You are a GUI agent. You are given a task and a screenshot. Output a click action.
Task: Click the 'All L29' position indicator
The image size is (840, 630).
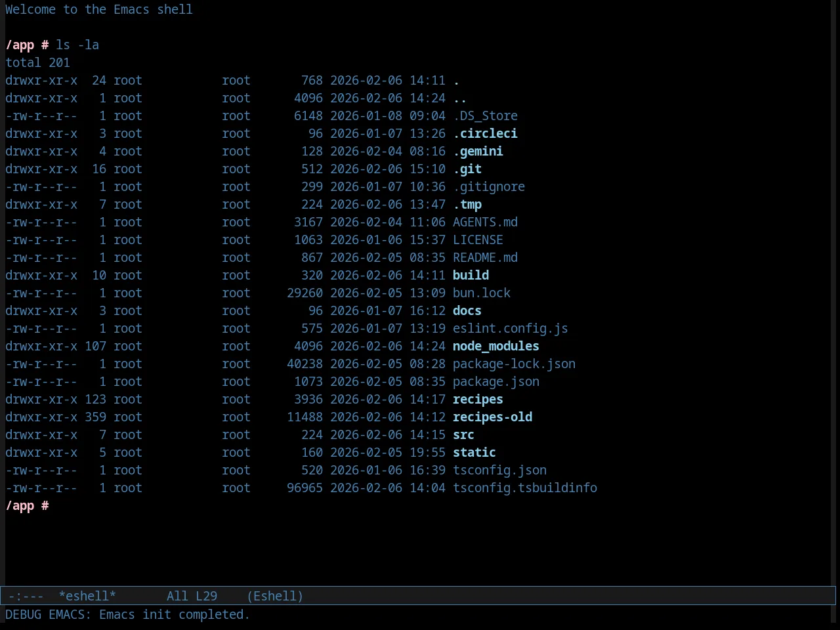[192, 596]
